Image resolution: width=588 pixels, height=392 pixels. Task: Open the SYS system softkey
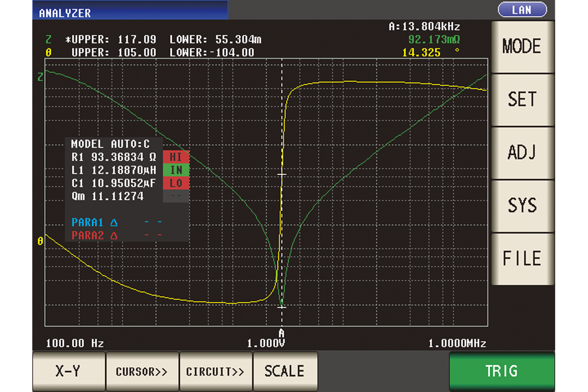click(521, 205)
